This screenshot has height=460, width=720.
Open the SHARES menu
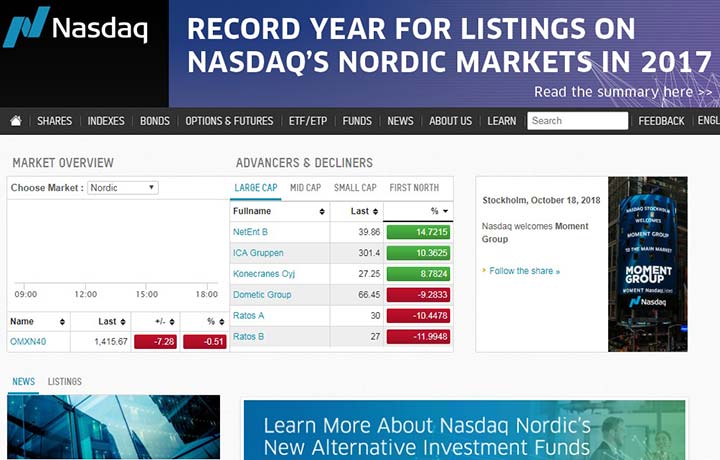click(x=54, y=121)
